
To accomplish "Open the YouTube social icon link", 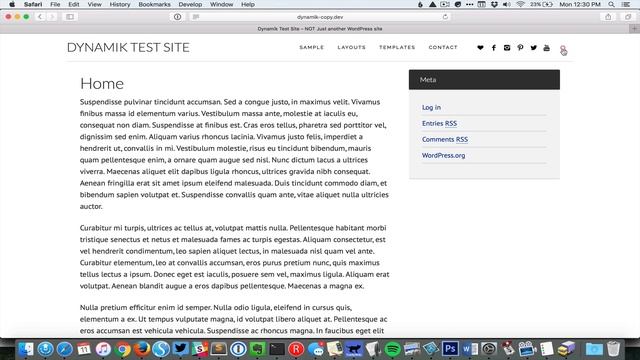I will 547,48.
